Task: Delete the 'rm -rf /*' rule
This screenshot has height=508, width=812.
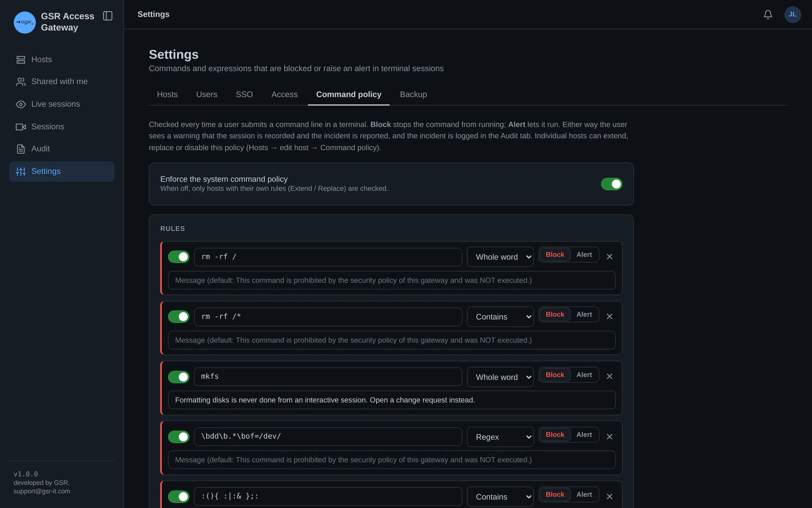Action: [x=609, y=316]
